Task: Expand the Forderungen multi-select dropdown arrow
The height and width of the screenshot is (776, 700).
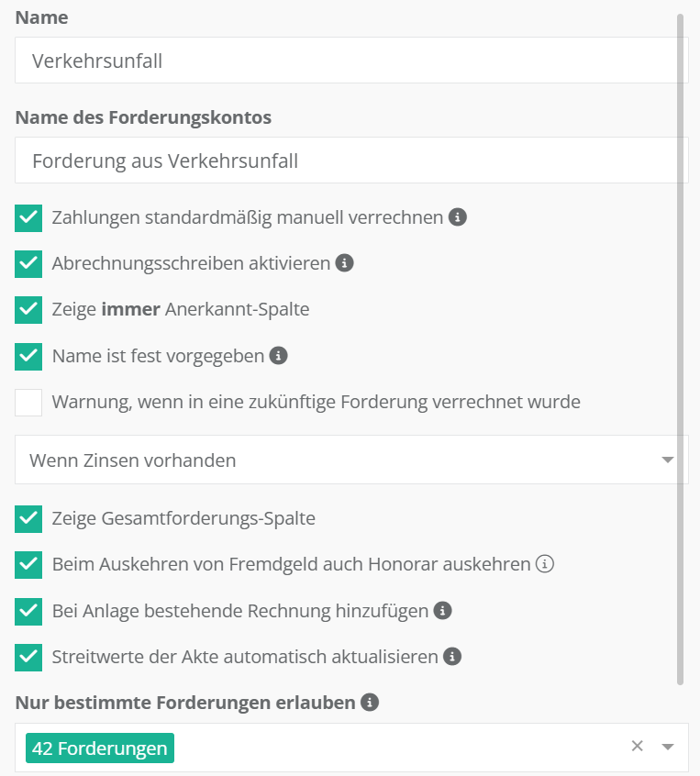Action: [x=668, y=747]
